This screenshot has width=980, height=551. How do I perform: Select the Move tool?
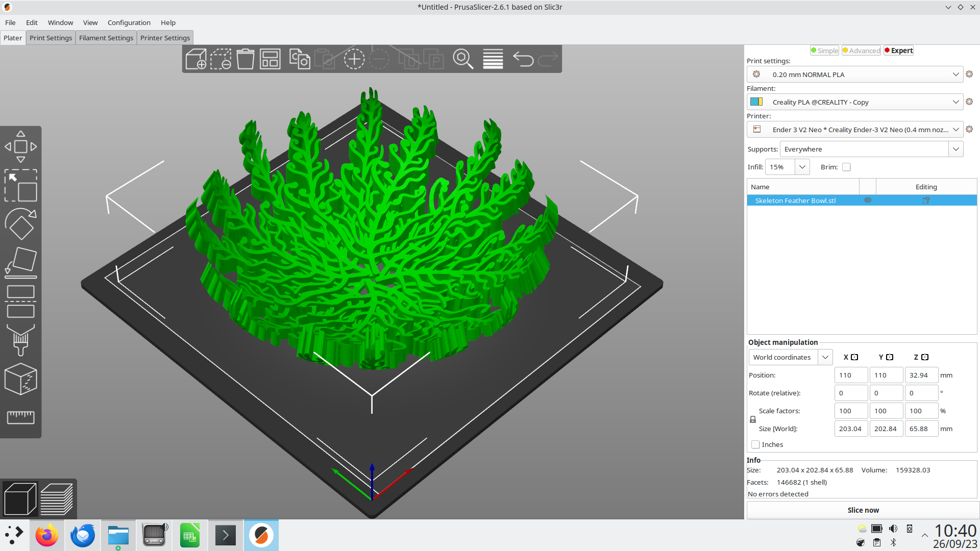click(20, 146)
